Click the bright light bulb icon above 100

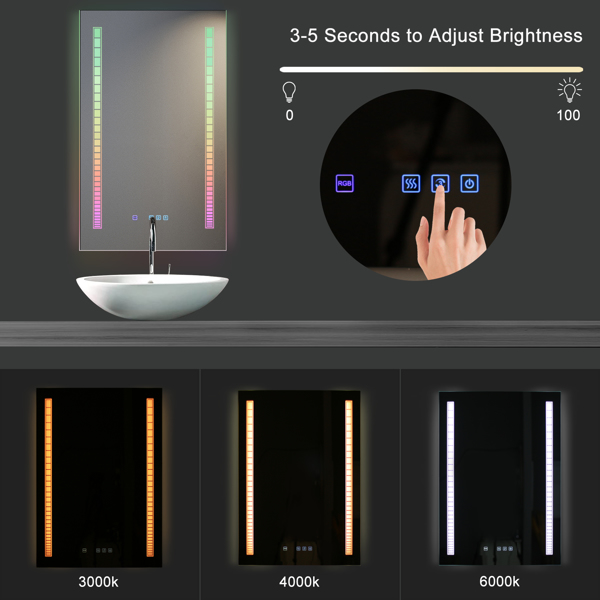coord(569,90)
